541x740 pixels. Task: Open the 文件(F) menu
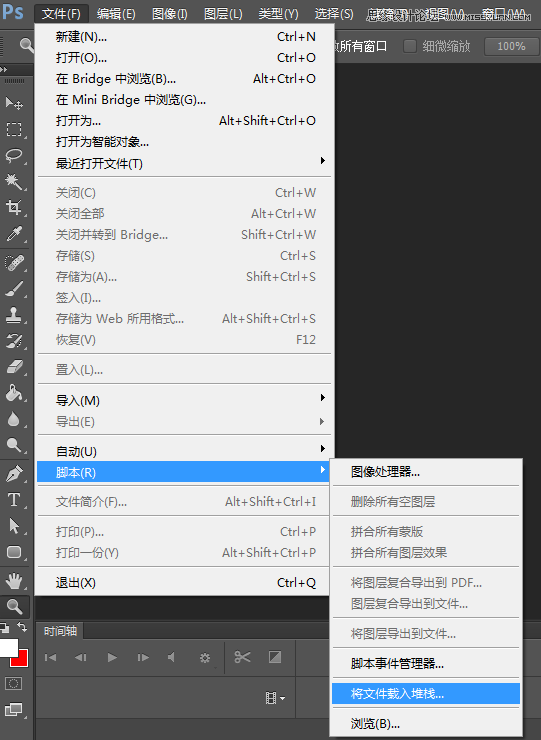pyautogui.click(x=61, y=14)
